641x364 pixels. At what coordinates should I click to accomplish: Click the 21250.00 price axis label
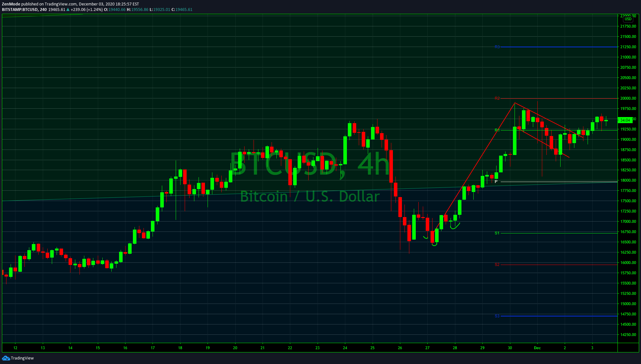coord(628,47)
